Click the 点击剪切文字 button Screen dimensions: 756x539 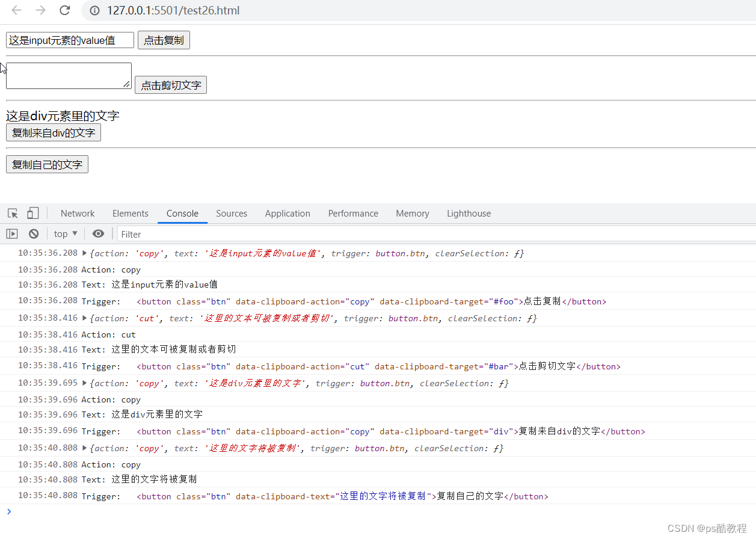click(171, 85)
